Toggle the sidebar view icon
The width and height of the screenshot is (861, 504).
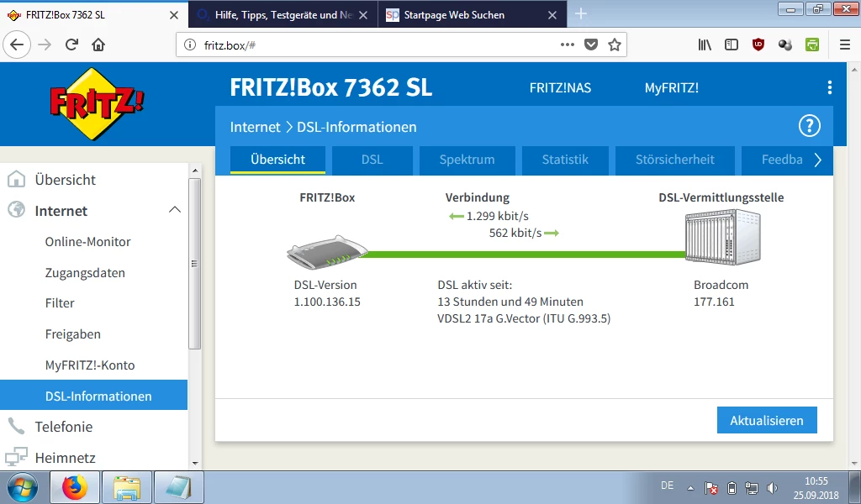[732, 45]
